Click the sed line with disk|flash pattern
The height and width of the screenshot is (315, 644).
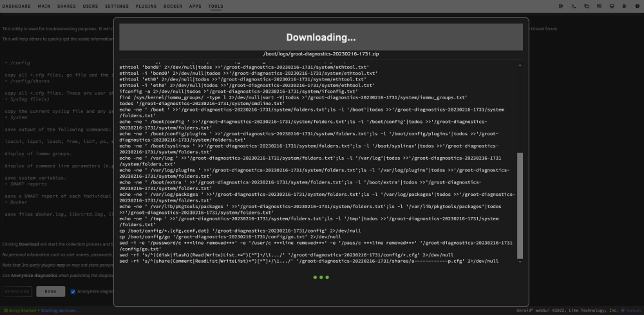point(287,255)
